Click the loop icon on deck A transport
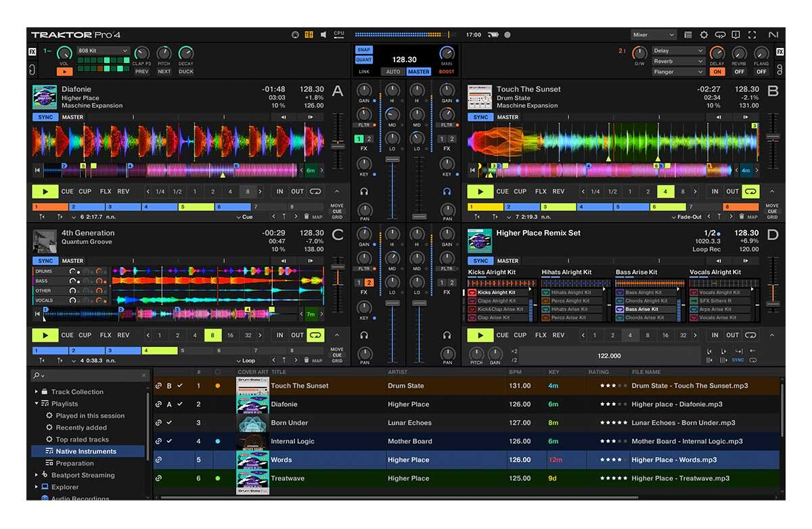Image resolution: width=812 pixels, height=529 pixels. point(315,191)
